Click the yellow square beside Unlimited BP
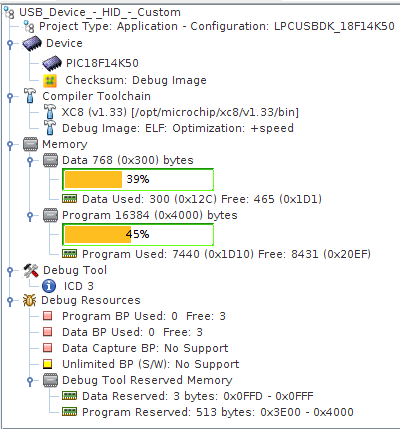Screen dimensions: 400x429 point(48,364)
